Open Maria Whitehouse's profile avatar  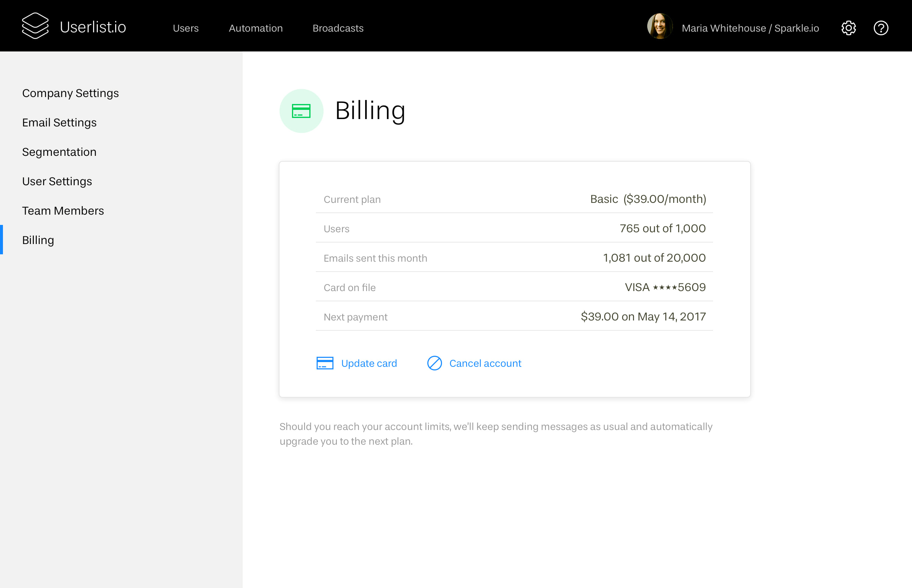click(x=659, y=27)
